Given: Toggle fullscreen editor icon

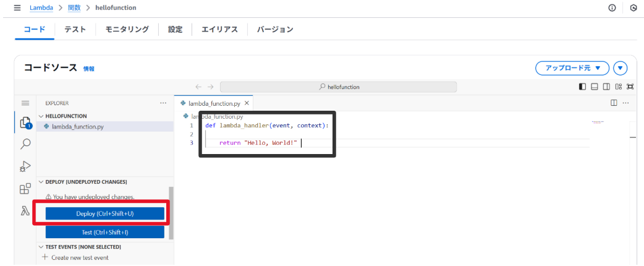Looking at the screenshot, I should (630, 87).
